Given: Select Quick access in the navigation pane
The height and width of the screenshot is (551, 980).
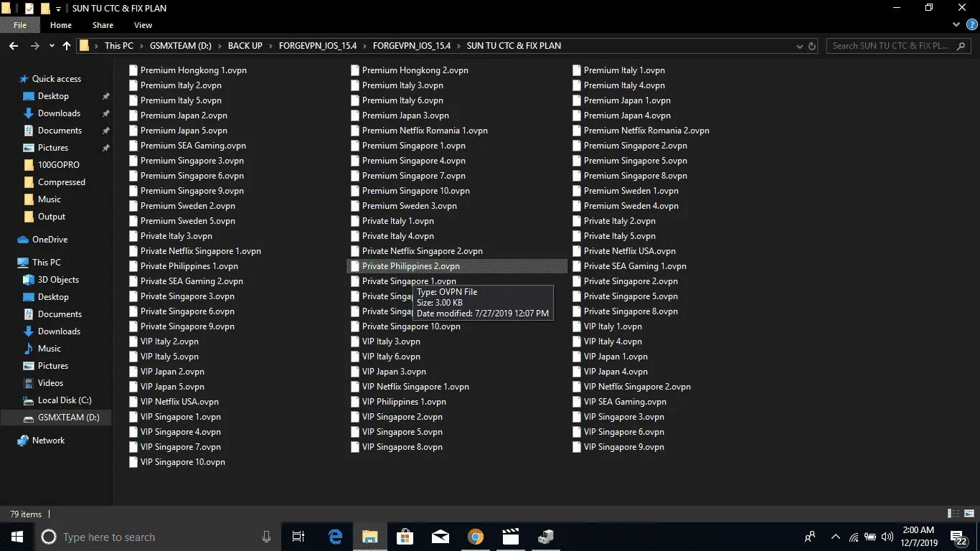Looking at the screenshot, I should pos(57,79).
